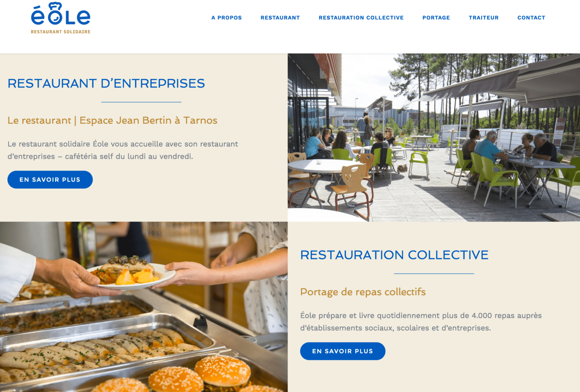Click the Restaurant Solidaire tagline under logo
580x392 pixels.
(x=61, y=32)
